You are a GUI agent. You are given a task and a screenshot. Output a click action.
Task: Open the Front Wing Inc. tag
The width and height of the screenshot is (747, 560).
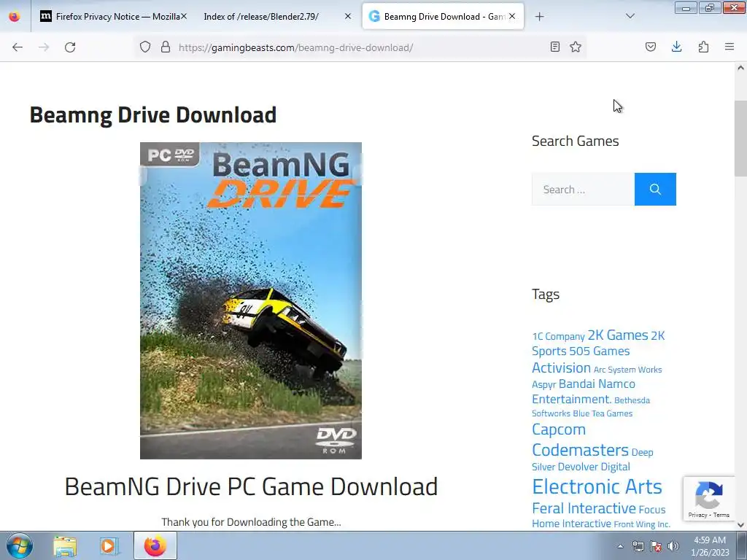pyautogui.click(x=642, y=524)
